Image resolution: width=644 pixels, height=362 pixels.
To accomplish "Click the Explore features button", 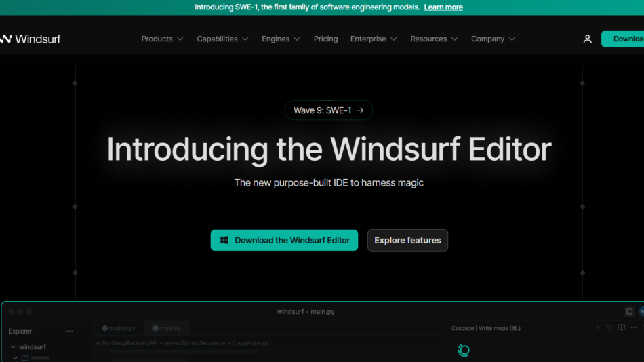I will click(x=407, y=240).
